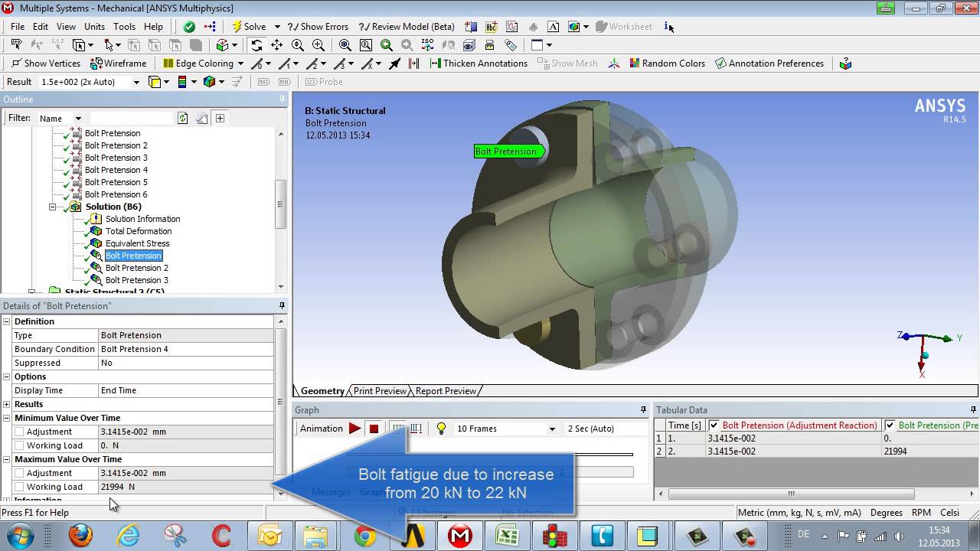Click the expand-all plus icon in Outline filter bar
980x551 pixels.
pyautogui.click(x=220, y=118)
